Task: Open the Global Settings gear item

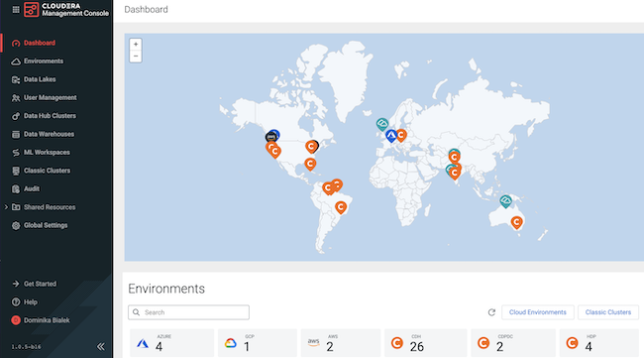Action: click(16, 226)
